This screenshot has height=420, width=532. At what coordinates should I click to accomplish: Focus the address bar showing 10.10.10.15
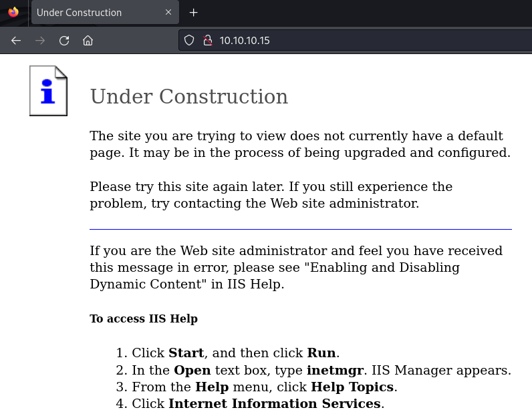pos(356,40)
